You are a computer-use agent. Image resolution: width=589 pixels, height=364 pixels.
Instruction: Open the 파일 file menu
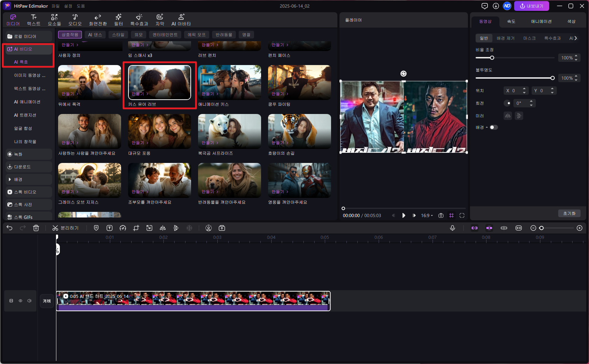click(x=56, y=6)
